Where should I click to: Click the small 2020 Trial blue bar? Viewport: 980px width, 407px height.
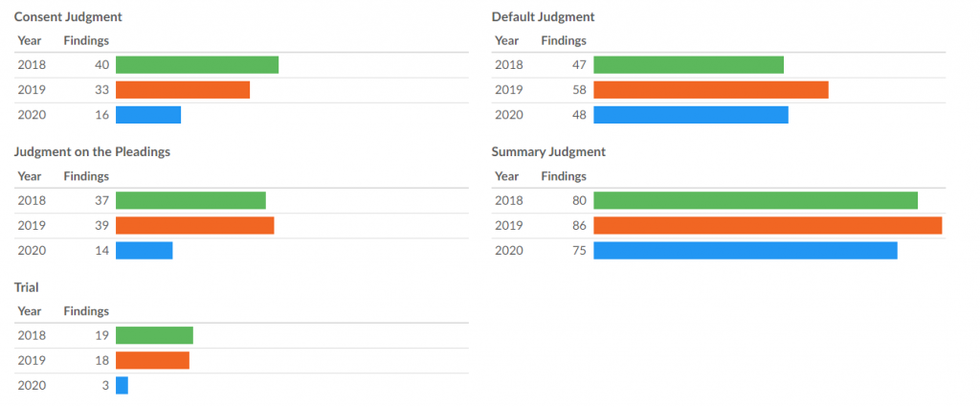(122, 385)
